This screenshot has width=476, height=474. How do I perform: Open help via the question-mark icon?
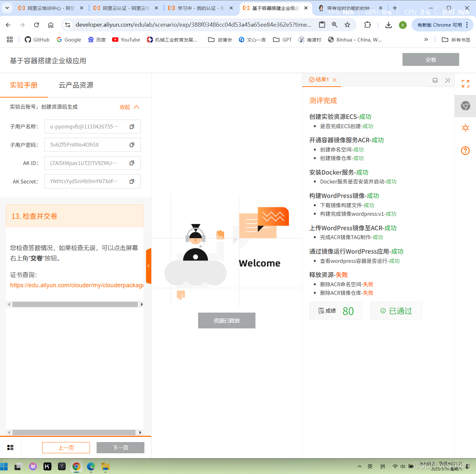point(465,151)
